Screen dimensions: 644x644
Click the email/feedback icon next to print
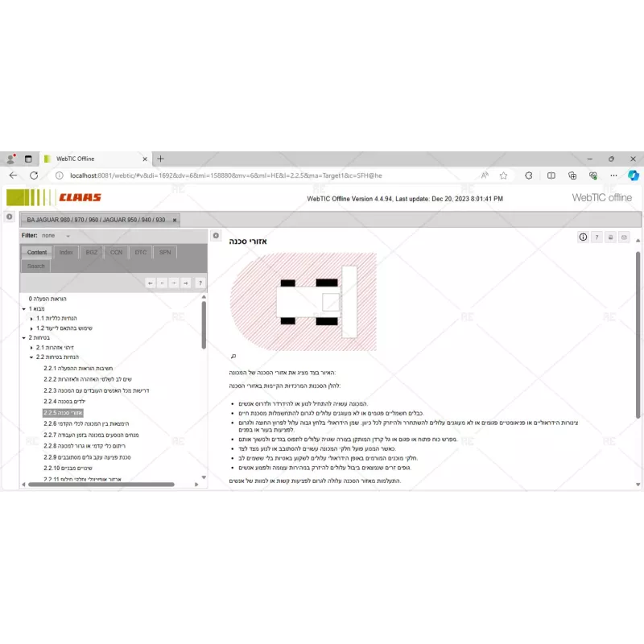624,237
